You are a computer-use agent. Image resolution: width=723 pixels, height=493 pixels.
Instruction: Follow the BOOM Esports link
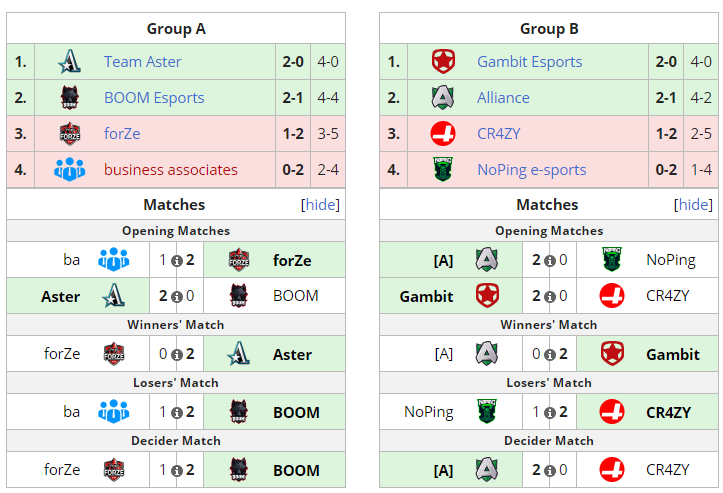154,98
